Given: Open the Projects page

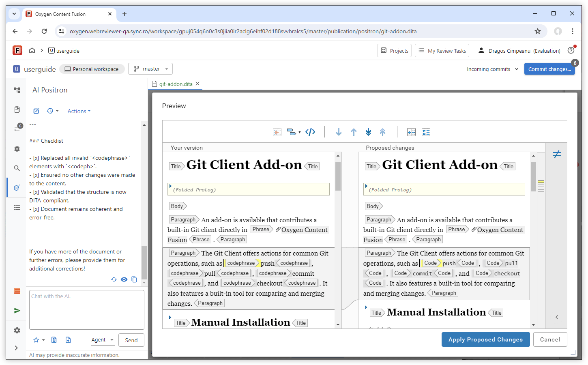Looking at the screenshot, I should [x=395, y=51].
